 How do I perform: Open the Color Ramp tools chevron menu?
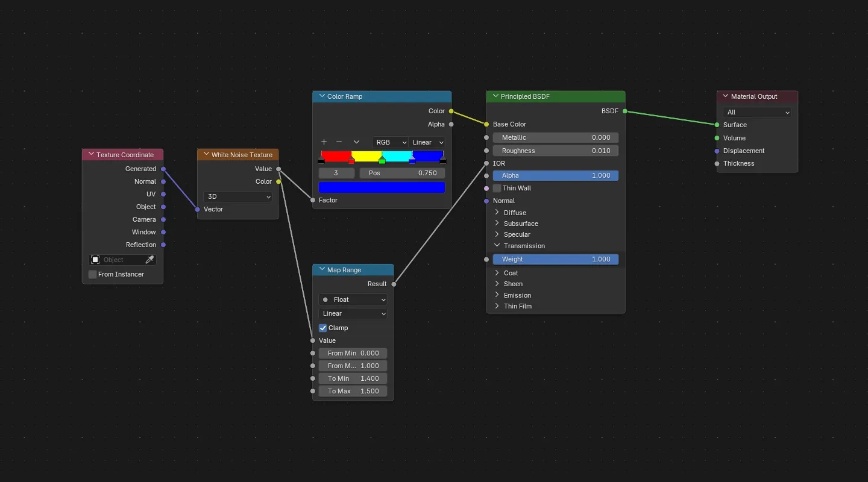pyautogui.click(x=356, y=142)
